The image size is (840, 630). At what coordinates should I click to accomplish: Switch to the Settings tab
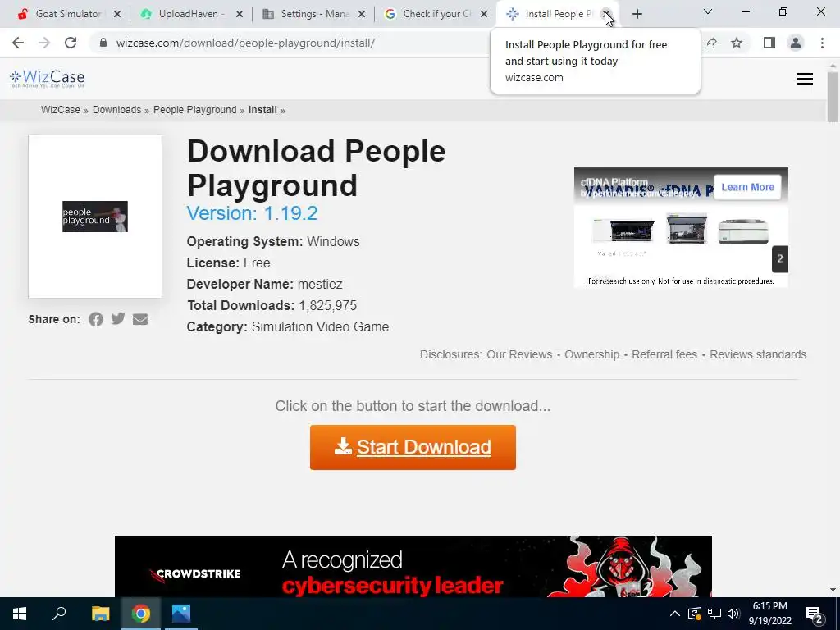(311, 14)
